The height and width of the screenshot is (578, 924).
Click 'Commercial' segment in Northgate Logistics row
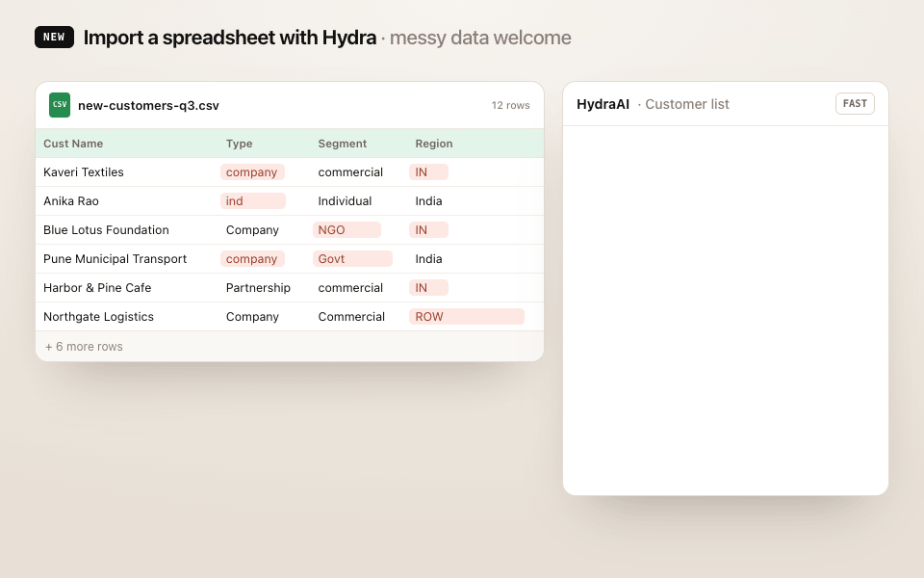pos(351,317)
